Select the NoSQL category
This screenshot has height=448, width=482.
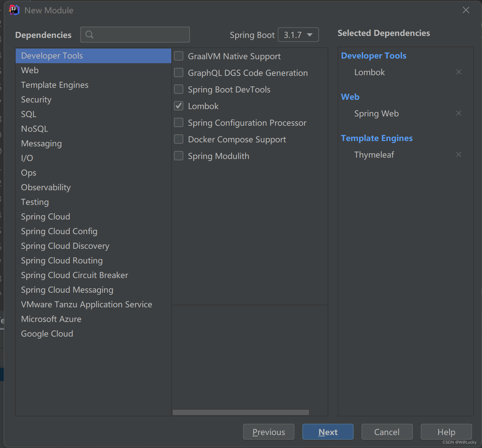93,129
